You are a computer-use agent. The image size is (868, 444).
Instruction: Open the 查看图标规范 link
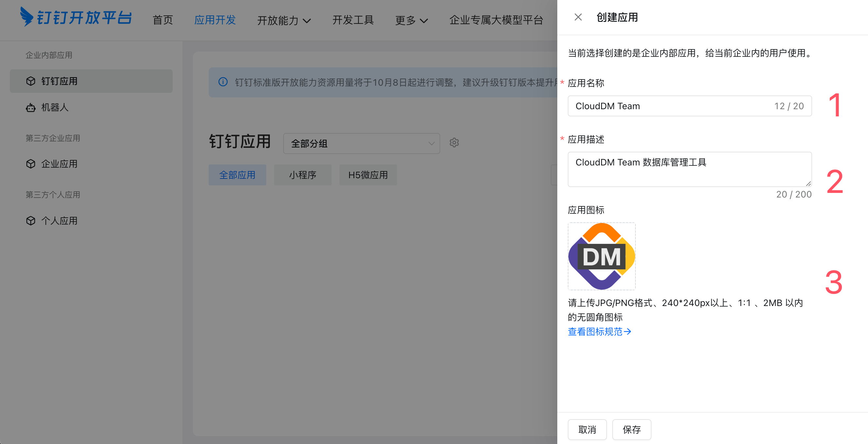coord(599,332)
